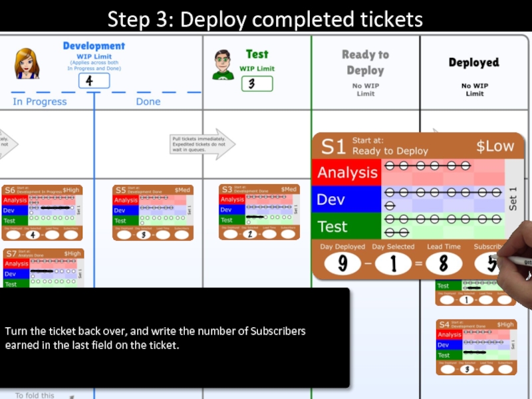Select the S6 ticket card
The width and height of the screenshot is (532, 399).
pos(43,213)
